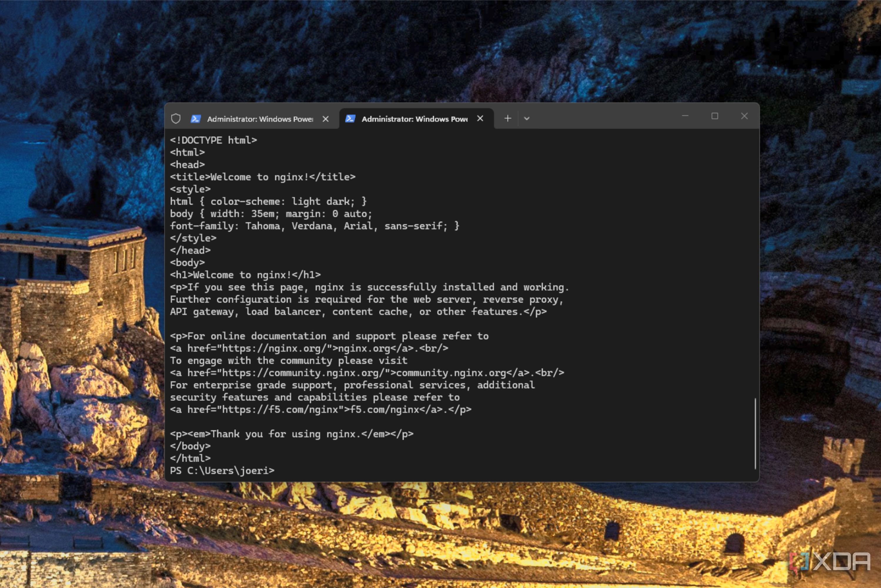Click the 'font-family: Tahoma, Verdana' line
This screenshot has height=588, width=881.
[x=314, y=226]
